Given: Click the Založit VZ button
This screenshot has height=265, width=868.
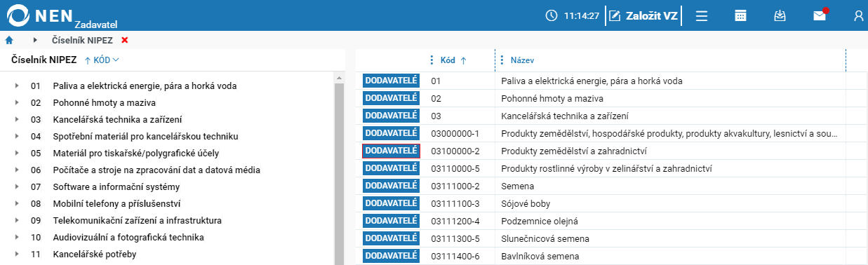Looking at the screenshot, I should (643, 15).
